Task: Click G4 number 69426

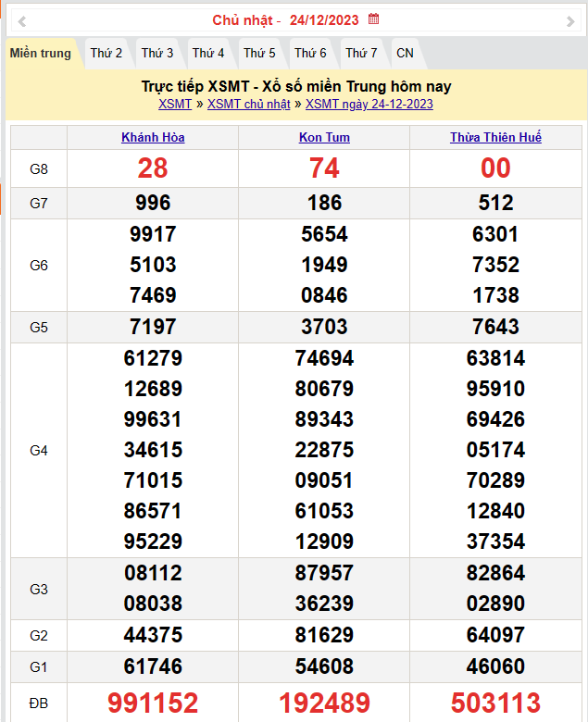Action: pos(496,419)
